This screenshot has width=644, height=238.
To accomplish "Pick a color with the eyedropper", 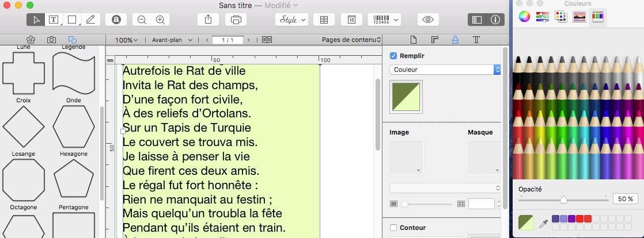I will 542,224.
